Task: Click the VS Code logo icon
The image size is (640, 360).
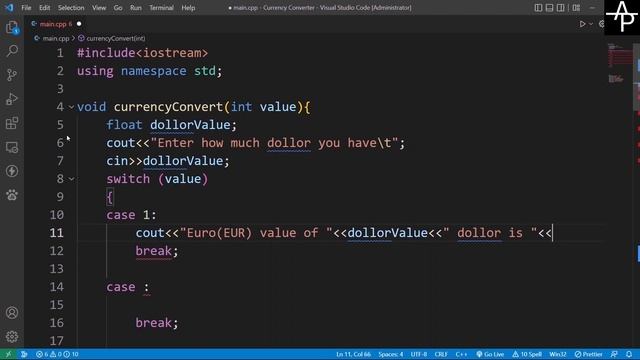Action: 9,8
